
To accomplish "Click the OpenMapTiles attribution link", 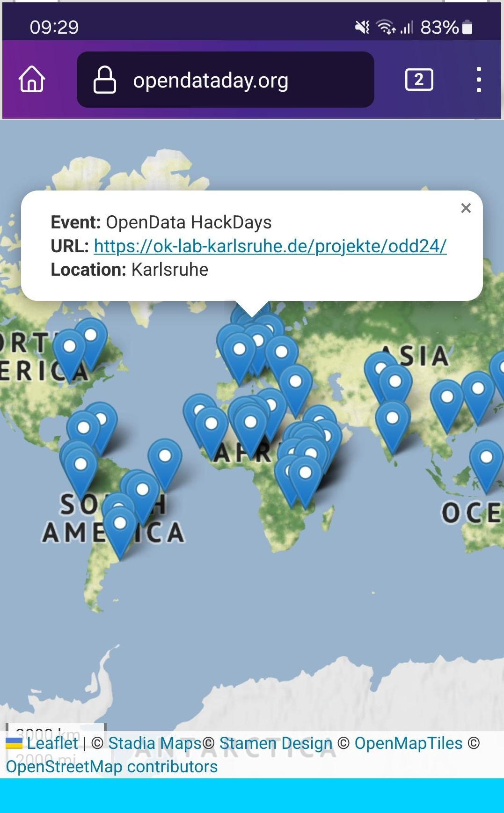I will [408, 743].
